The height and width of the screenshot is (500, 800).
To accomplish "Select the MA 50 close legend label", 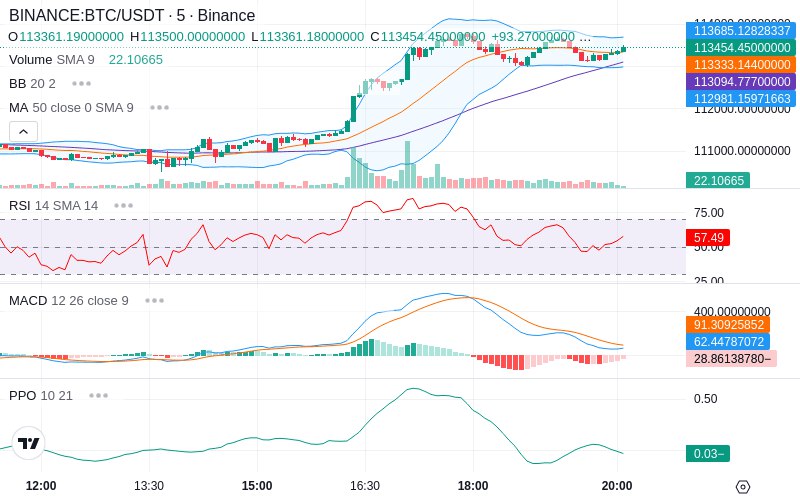I will (x=71, y=108).
